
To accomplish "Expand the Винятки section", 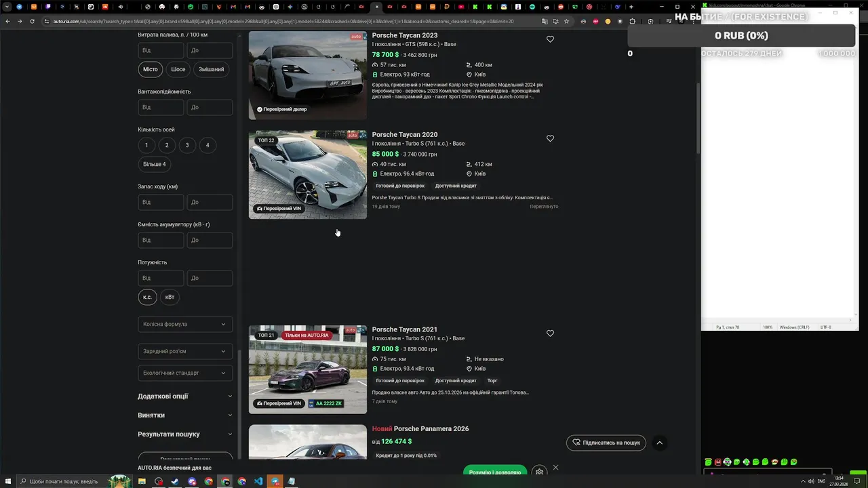I will coord(185,415).
